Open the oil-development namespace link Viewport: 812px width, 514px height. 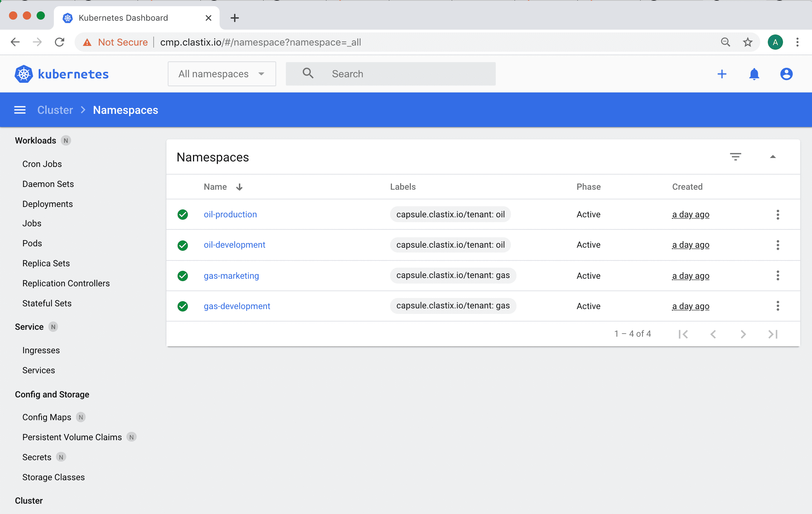click(x=234, y=245)
